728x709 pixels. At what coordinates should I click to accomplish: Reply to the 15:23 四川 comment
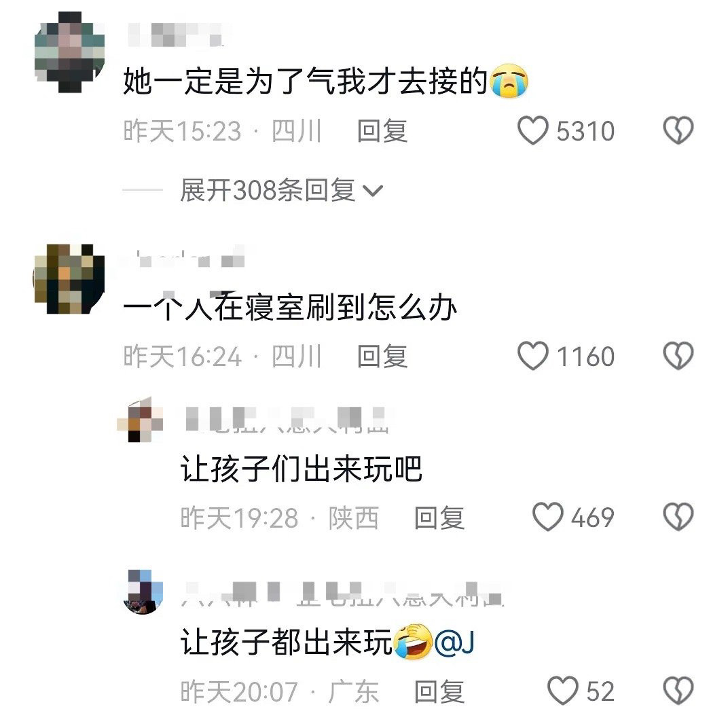[382, 131]
